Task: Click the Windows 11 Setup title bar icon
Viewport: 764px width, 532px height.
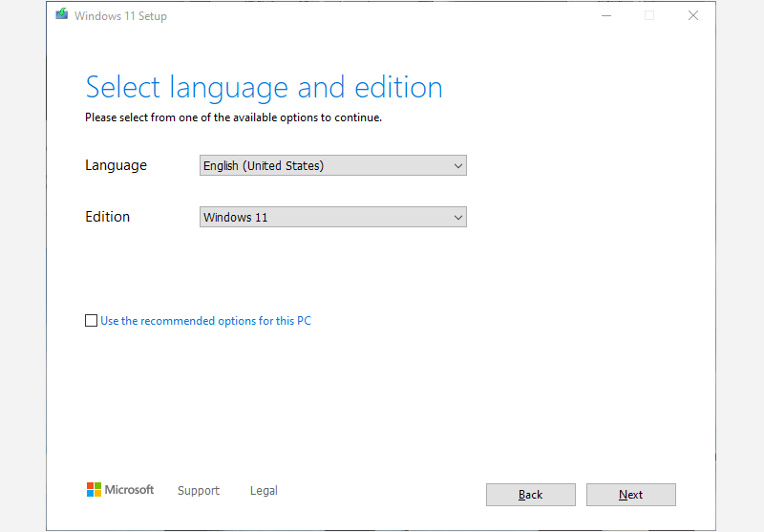Action: [x=62, y=14]
